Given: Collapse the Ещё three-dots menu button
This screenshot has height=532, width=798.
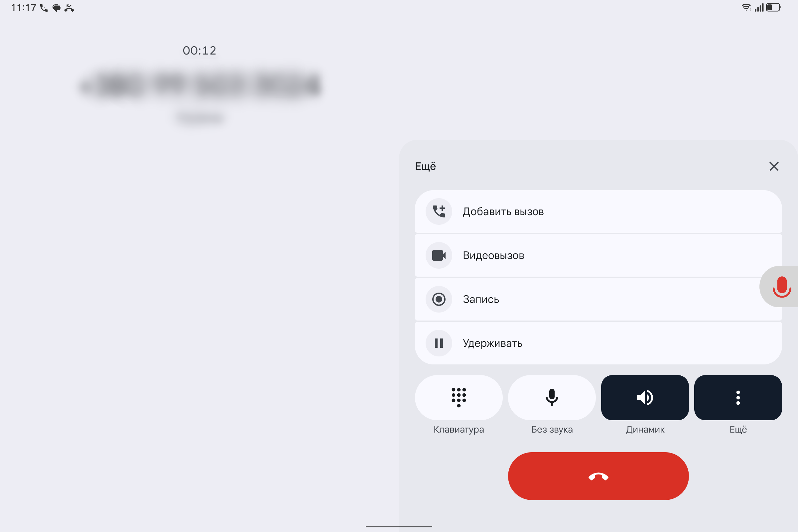Looking at the screenshot, I should (x=738, y=397).
